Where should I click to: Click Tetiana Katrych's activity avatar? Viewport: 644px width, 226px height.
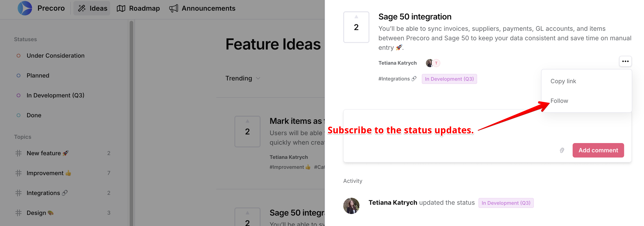point(351,205)
